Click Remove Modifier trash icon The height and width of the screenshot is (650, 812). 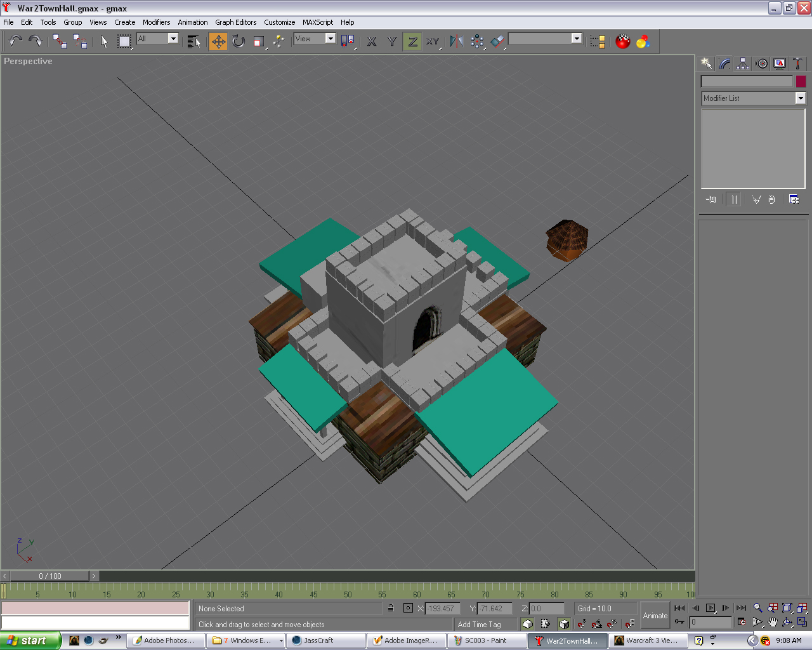pos(771,199)
